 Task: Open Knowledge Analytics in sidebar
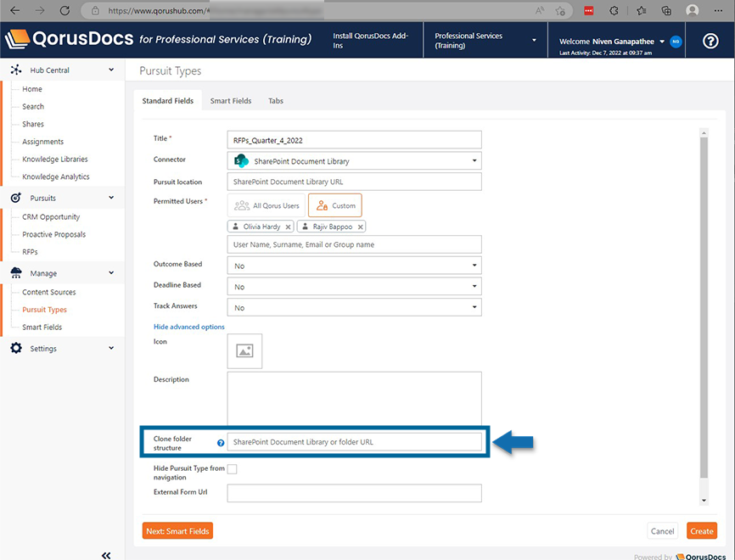[56, 176]
